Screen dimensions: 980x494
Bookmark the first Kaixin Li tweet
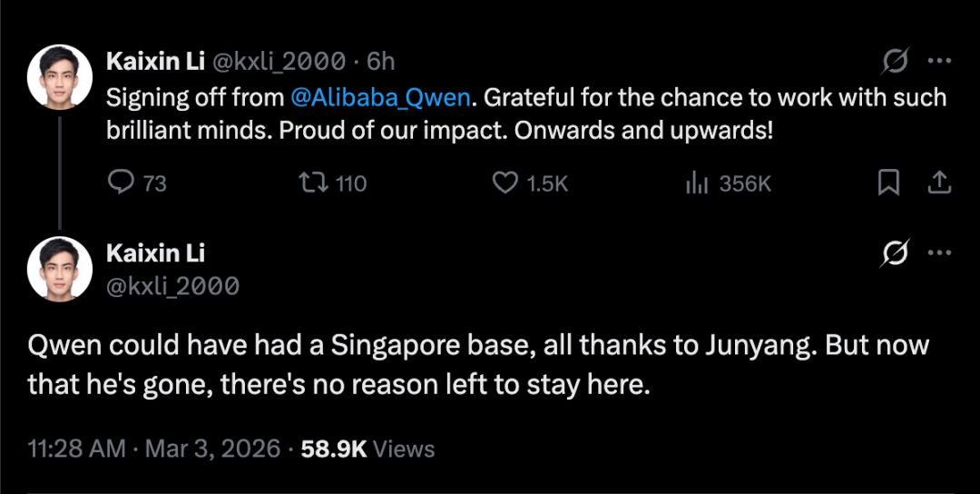[888, 183]
